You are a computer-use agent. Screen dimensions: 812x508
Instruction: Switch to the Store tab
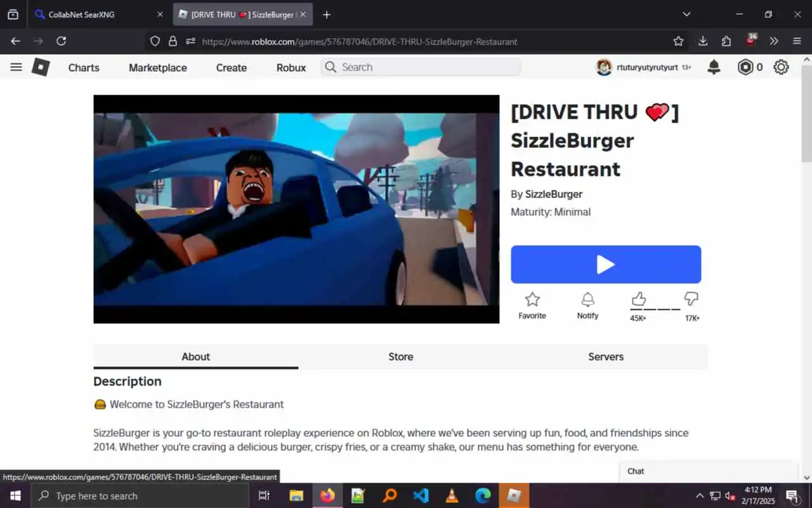[x=401, y=356]
